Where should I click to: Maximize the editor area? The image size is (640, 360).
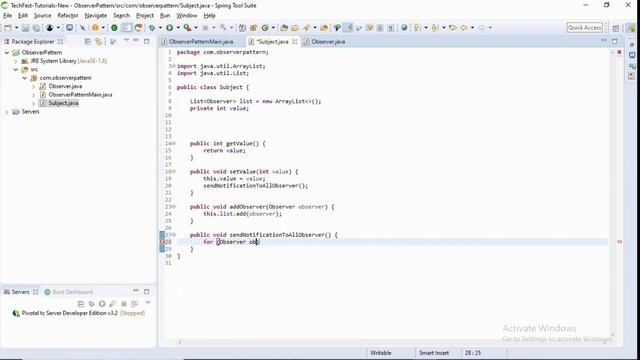pyautogui.click(x=615, y=41)
